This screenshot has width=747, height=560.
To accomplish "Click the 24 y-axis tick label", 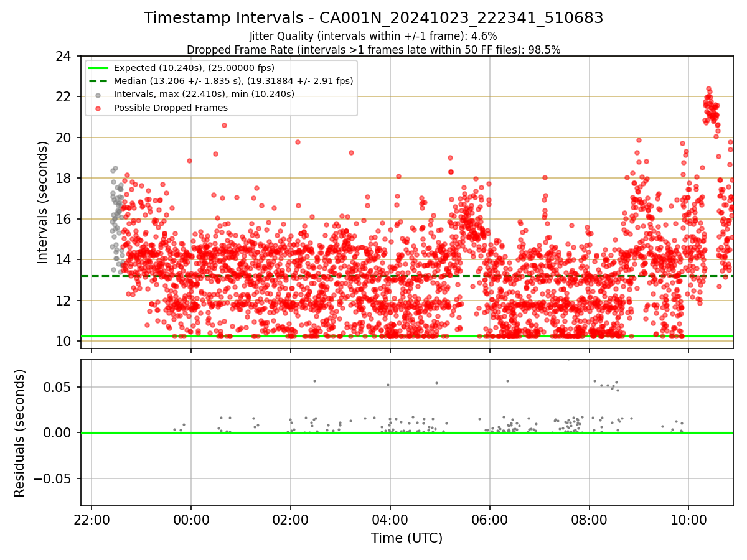I will pos(63,56).
